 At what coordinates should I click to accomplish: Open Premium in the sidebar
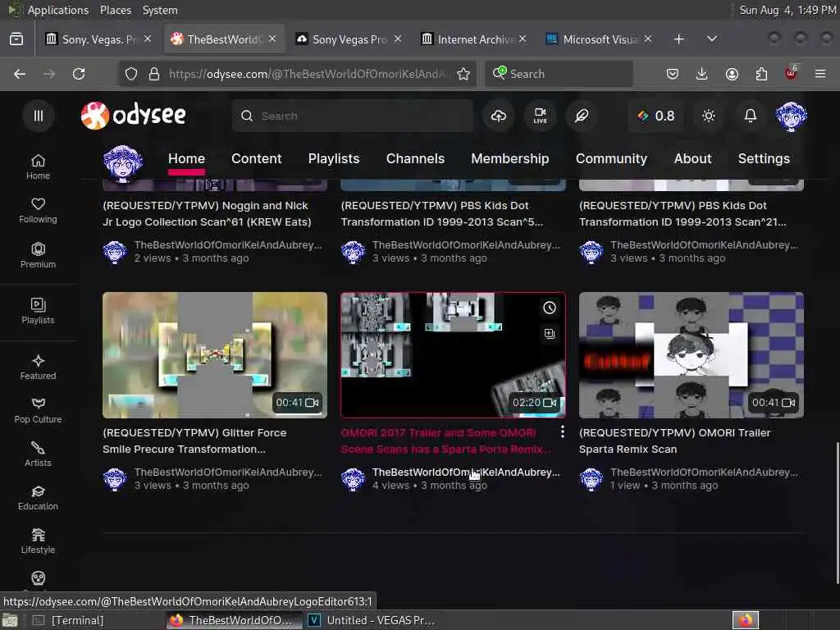pyautogui.click(x=38, y=256)
